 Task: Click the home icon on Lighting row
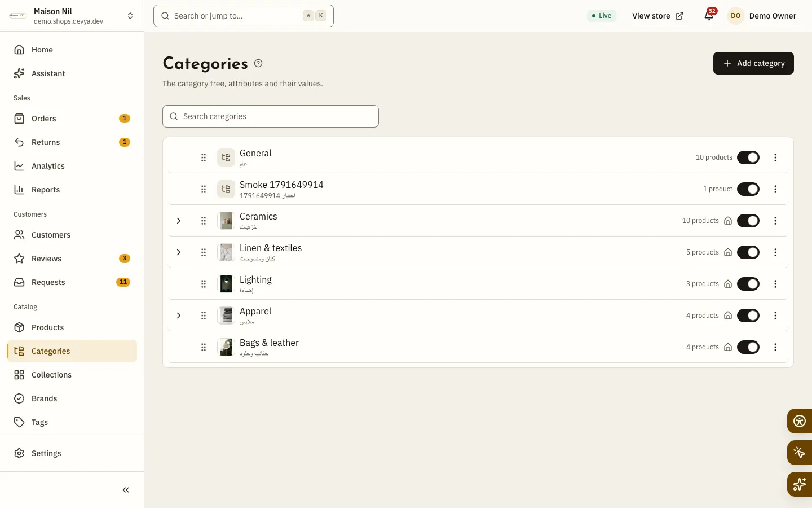pos(728,284)
